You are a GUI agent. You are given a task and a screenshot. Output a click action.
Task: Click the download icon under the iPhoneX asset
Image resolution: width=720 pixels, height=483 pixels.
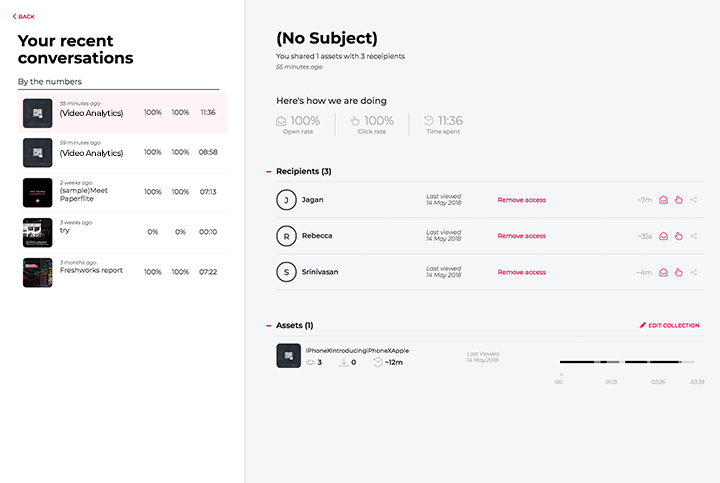point(343,362)
